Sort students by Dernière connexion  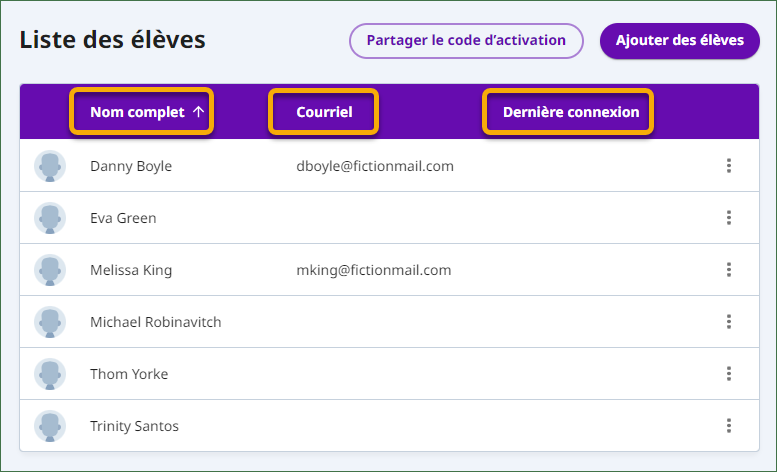[x=571, y=112]
